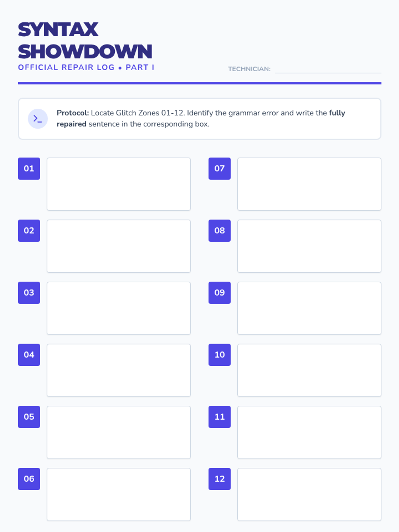This screenshot has width=399, height=532.
Task: Select the 04 number badge
Action: pyautogui.click(x=29, y=355)
